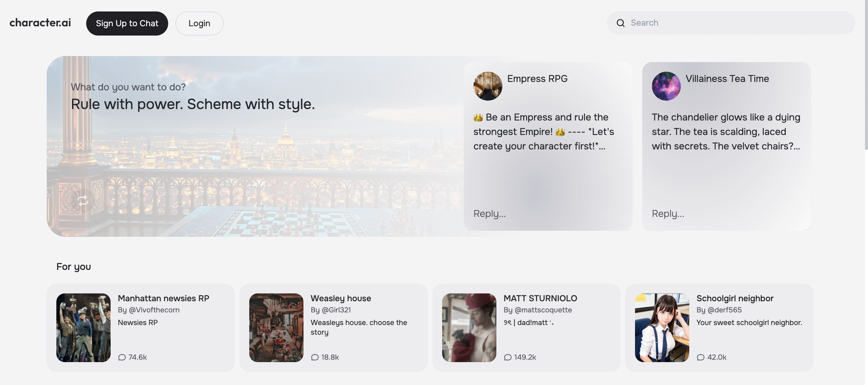Image resolution: width=868 pixels, height=385 pixels.
Task: Click chat count icon on Weasley house
Action: point(315,357)
